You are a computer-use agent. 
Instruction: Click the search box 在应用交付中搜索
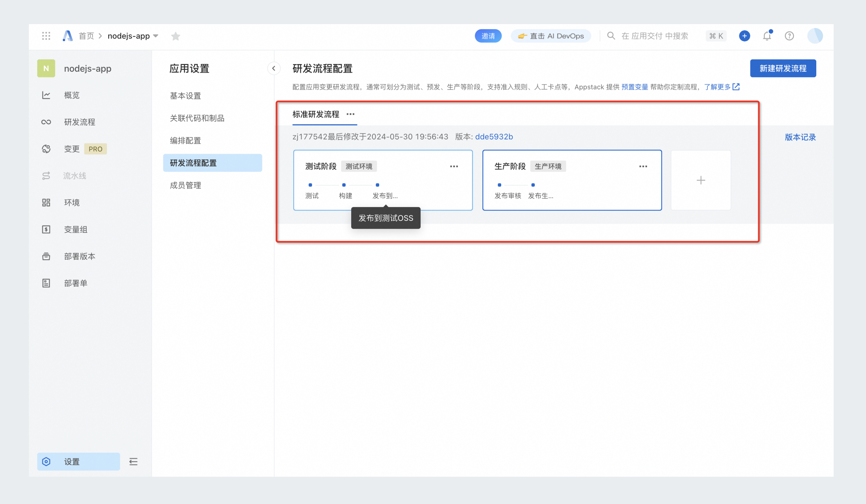[655, 36]
